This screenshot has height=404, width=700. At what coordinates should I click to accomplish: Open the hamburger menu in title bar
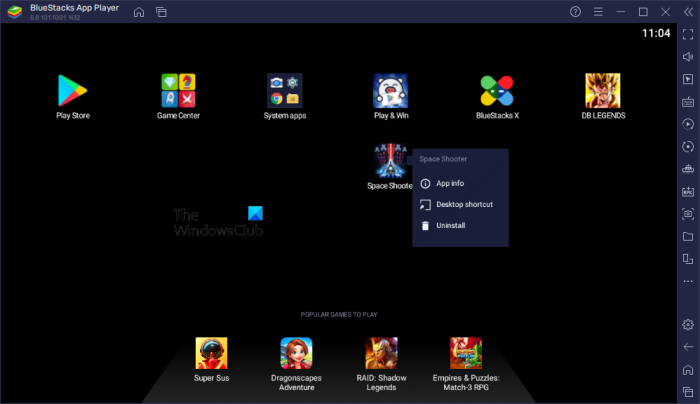click(x=598, y=12)
